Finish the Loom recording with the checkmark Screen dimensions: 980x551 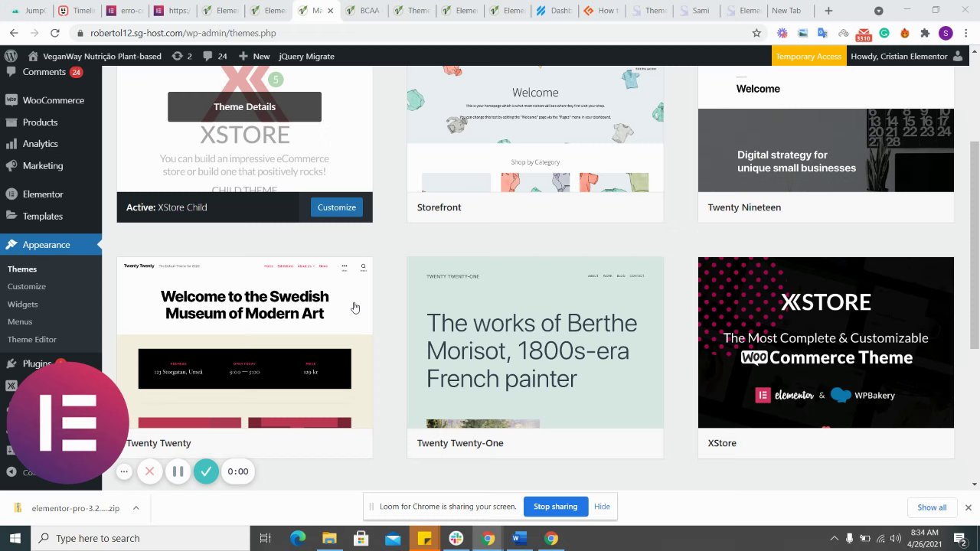205,471
